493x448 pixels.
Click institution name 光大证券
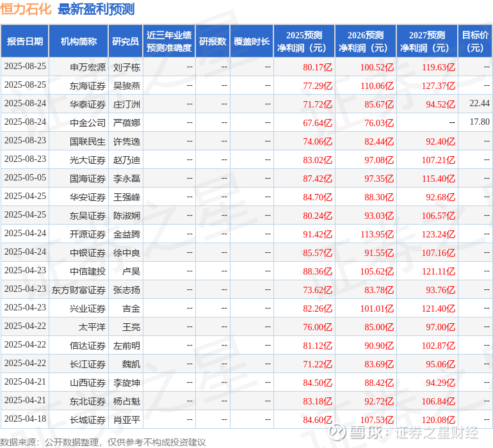[88, 160]
